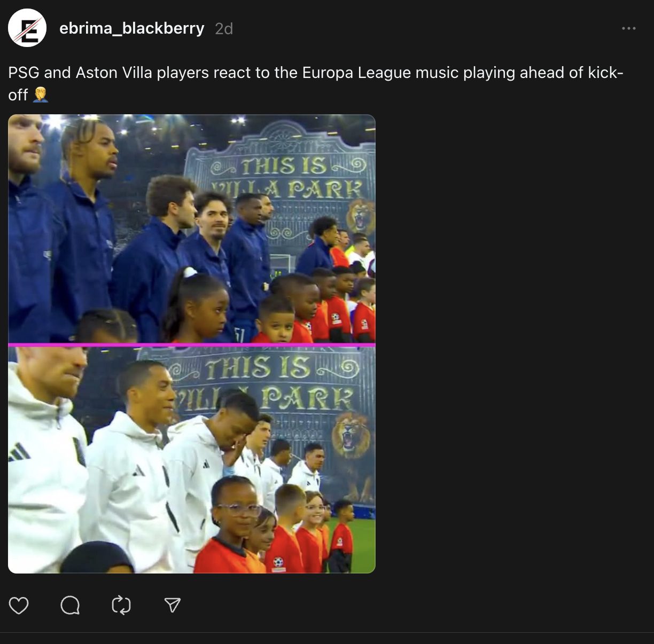Image resolution: width=654 pixels, height=644 pixels.
Task: Open the ebrima_blackberry profile avatar
Action: point(27,28)
